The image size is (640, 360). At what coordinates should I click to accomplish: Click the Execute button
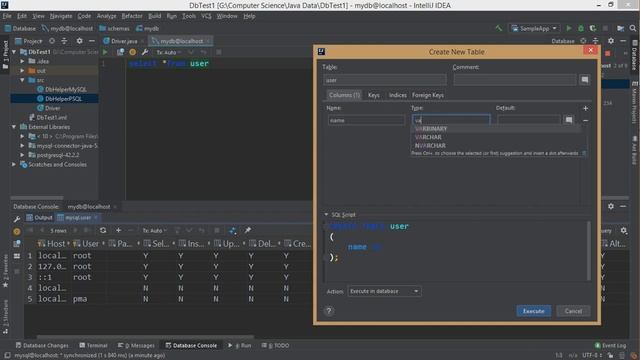[x=533, y=311]
